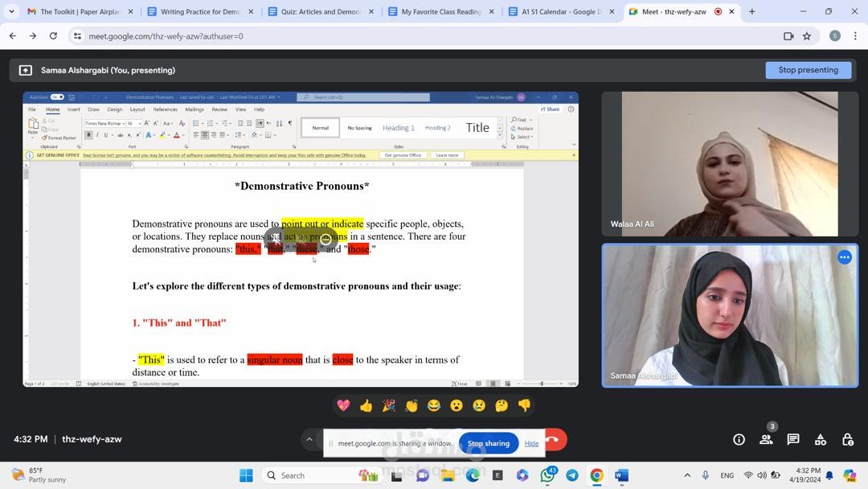Send the thumbs up reaction
The image size is (868, 489).
tap(366, 406)
